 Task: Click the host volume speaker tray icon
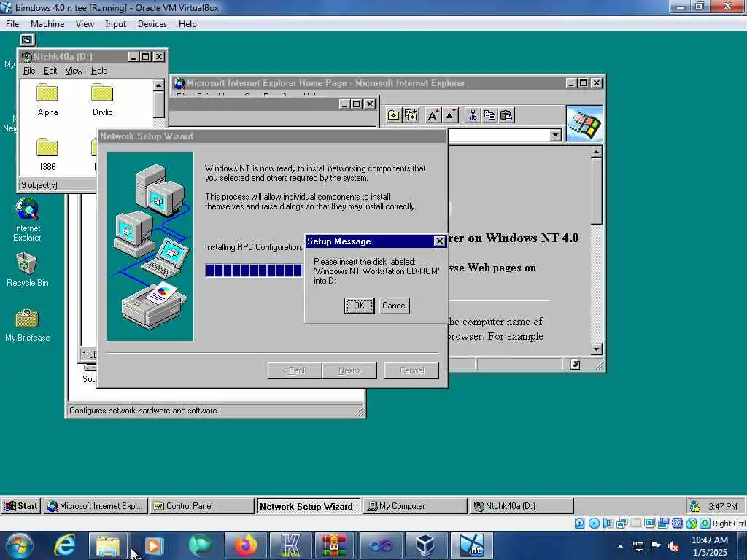(x=673, y=546)
